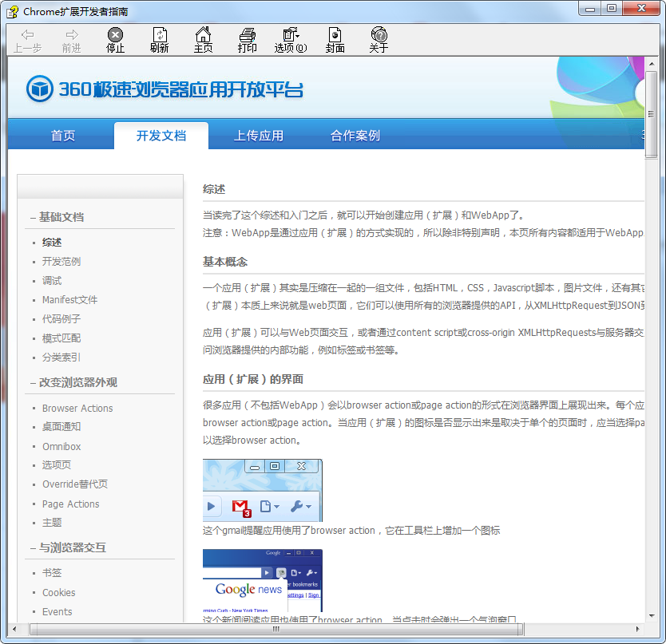The image size is (666, 644).
Task: Open the Omnibox sidebar link
Action: (x=61, y=447)
